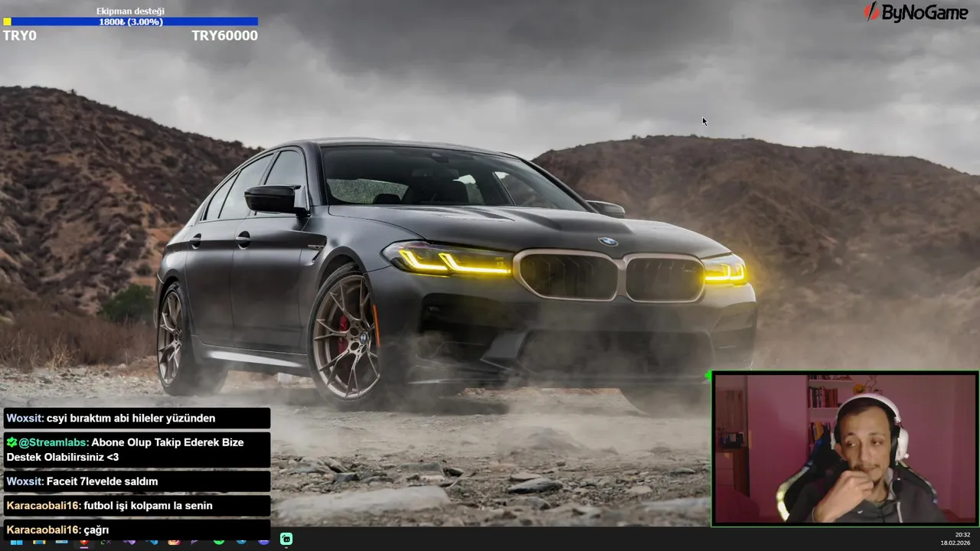Click the 'Ekipman desteği' goal title

[130, 11]
